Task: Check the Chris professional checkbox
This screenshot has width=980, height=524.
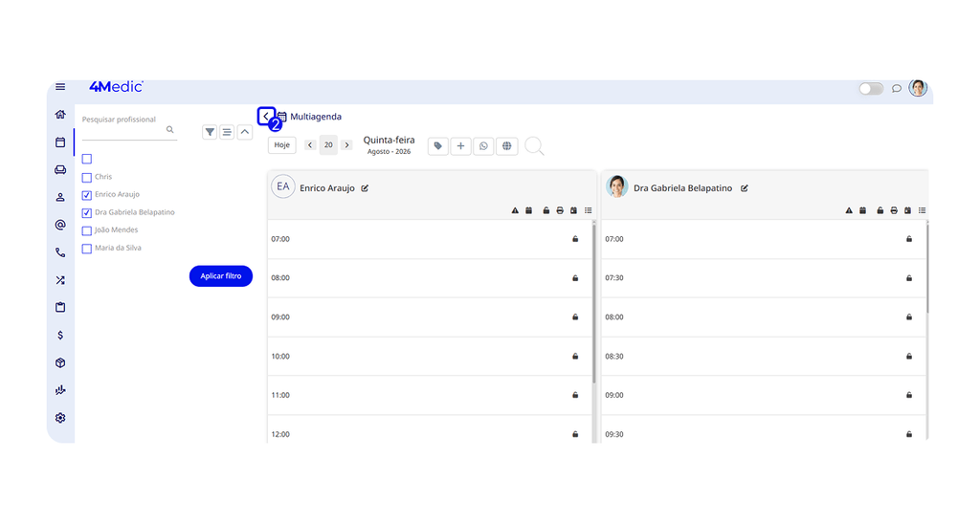Action: point(87,177)
